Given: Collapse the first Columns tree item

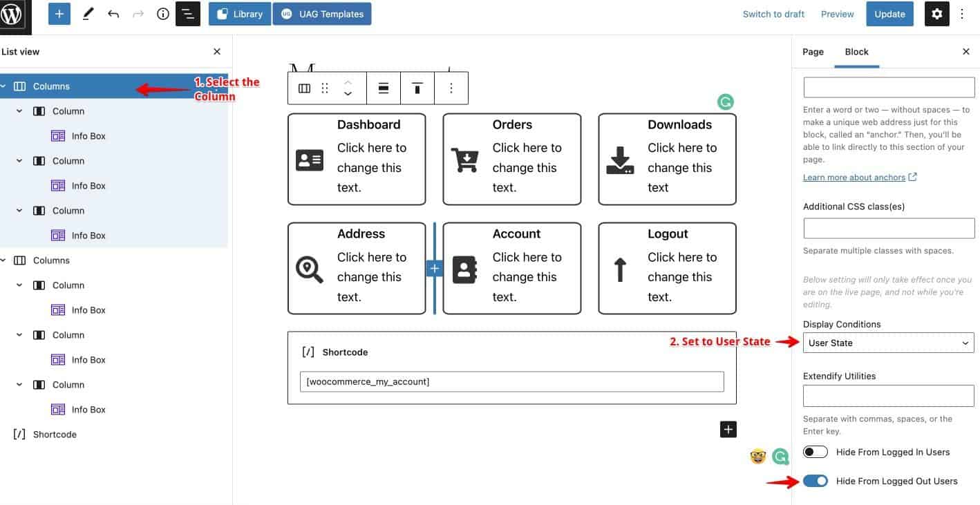Looking at the screenshot, I should click(x=3, y=86).
